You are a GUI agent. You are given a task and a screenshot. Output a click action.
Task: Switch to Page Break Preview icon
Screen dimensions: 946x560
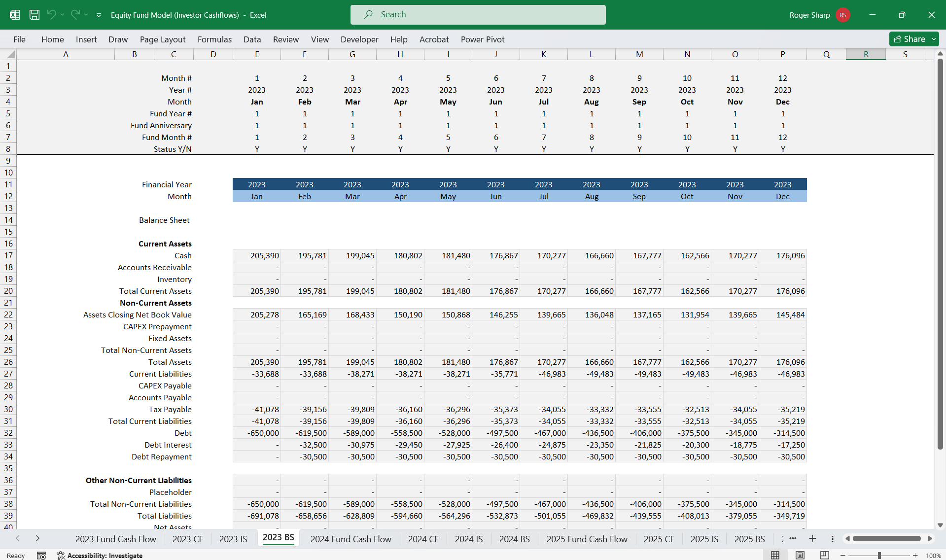point(824,556)
